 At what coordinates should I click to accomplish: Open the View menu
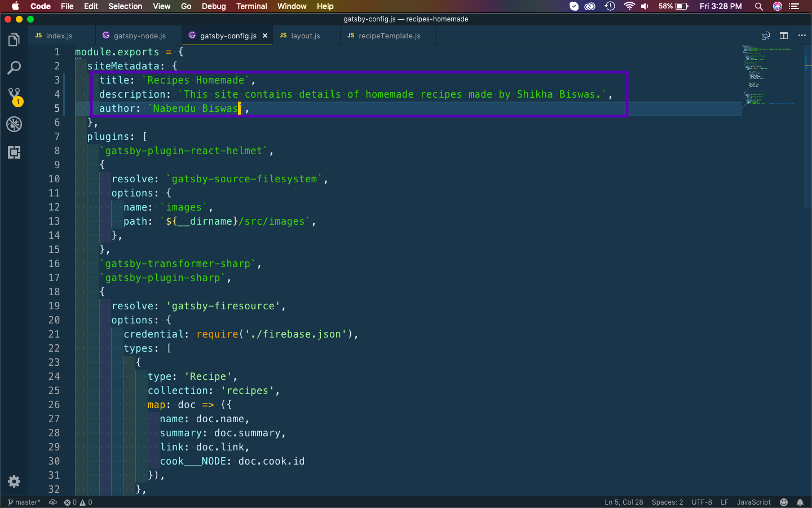click(x=161, y=6)
